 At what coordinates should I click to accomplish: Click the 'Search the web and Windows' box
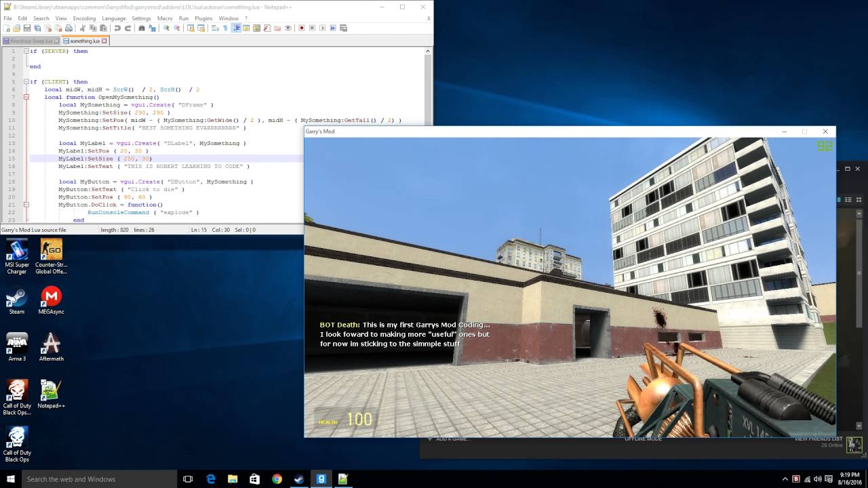pyautogui.click(x=98, y=479)
